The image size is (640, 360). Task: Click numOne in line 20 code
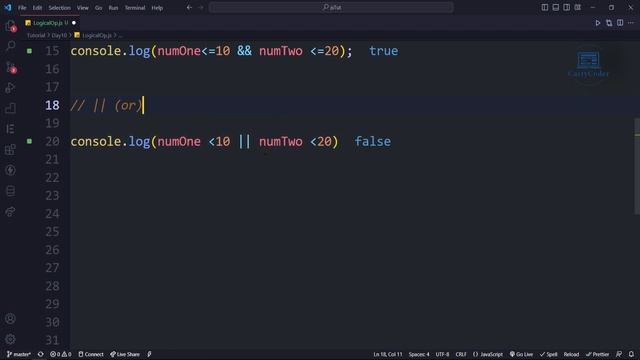point(179,142)
